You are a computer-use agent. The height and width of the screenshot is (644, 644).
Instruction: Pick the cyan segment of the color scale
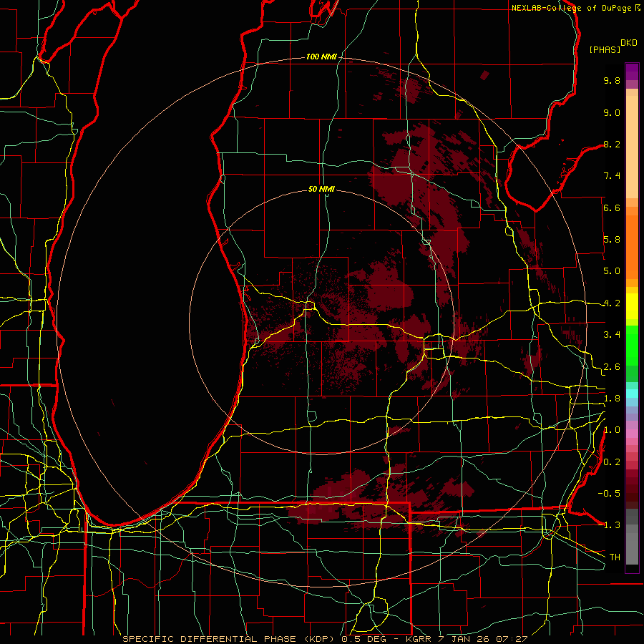click(x=632, y=394)
